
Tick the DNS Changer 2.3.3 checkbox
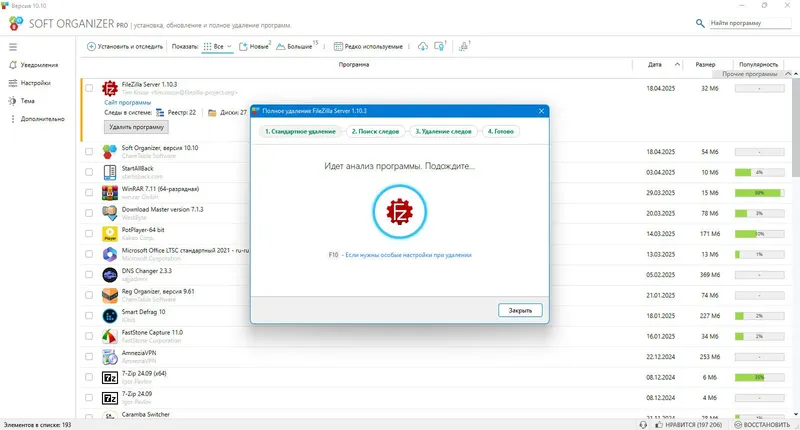pyautogui.click(x=89, y=274)
